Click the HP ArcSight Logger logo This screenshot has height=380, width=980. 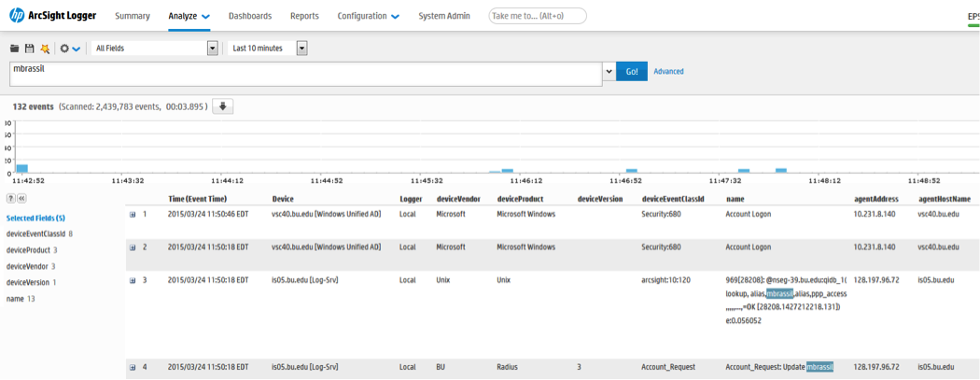pos(53,16)
